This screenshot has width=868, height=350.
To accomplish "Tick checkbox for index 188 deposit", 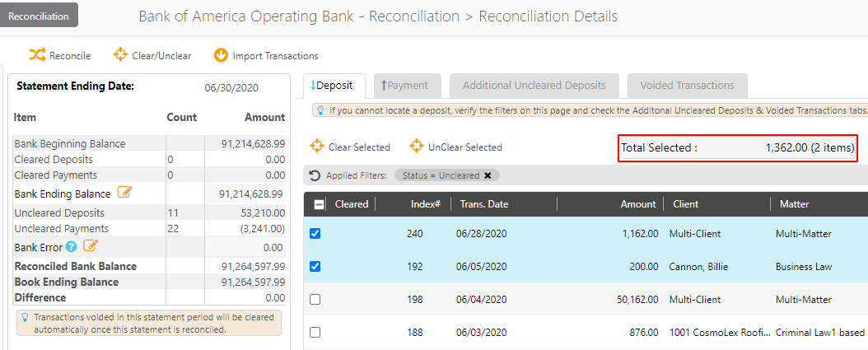I will [x=315, y=333].
